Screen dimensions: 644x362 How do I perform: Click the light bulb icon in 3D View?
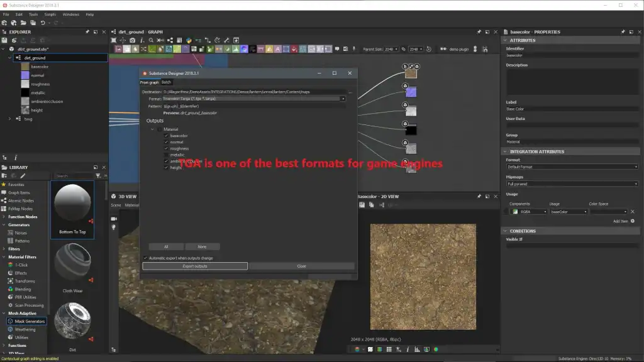click(114, 227)
